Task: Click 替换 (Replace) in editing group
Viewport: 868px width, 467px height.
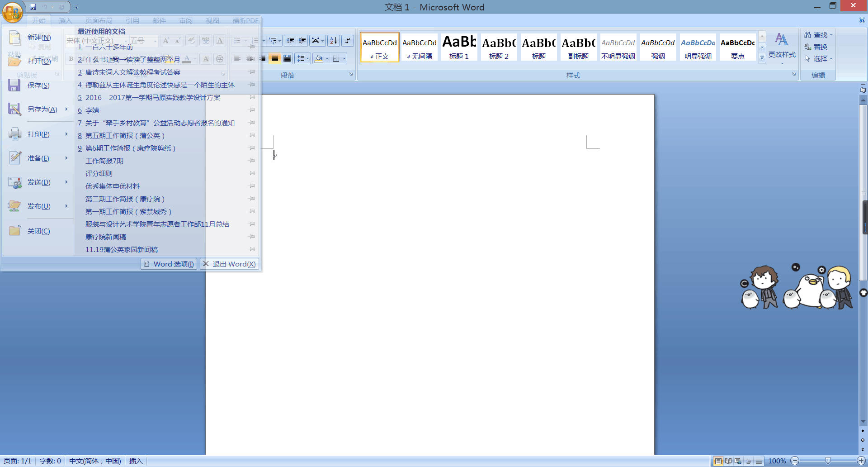Action: pyautogui.click(x=816, y=47)
